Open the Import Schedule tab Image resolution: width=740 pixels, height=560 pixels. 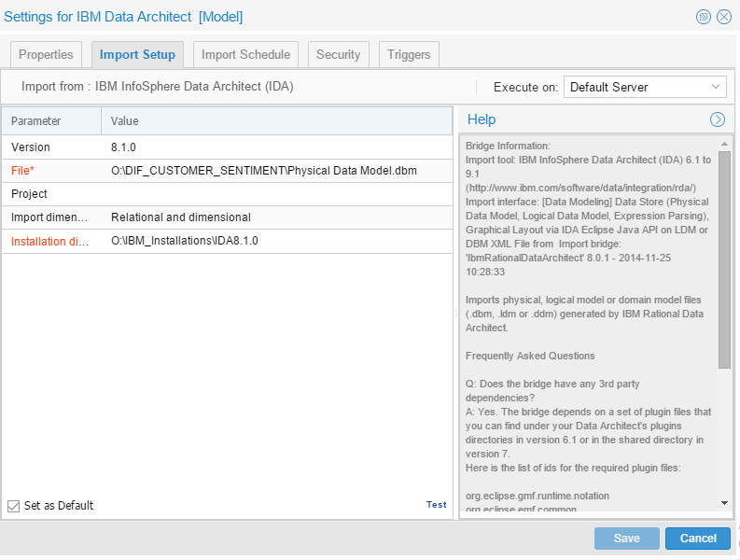[245, 54]
